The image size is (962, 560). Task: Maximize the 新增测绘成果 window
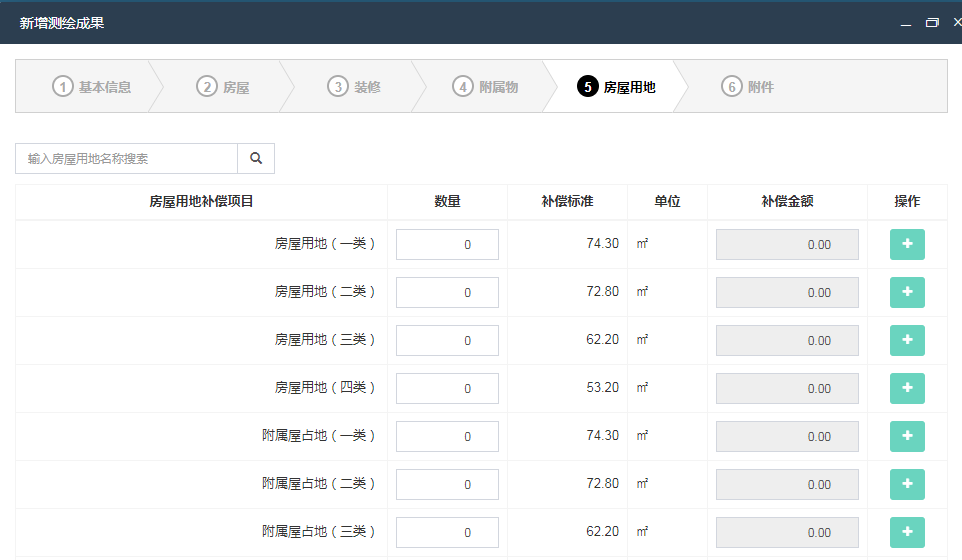click(932, 23)
